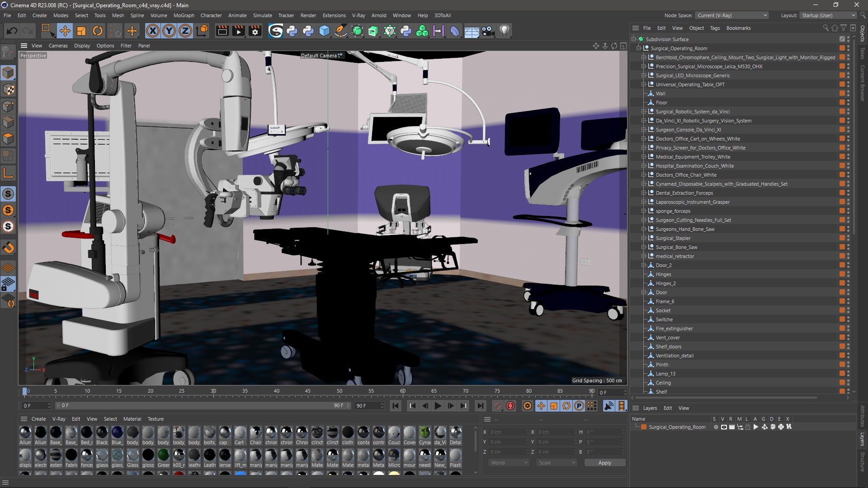The height and width of the screenshot is (488, 868).
Task: Click Surgical_Operating_Room layer color swatch
Action: tap(644, 427)
